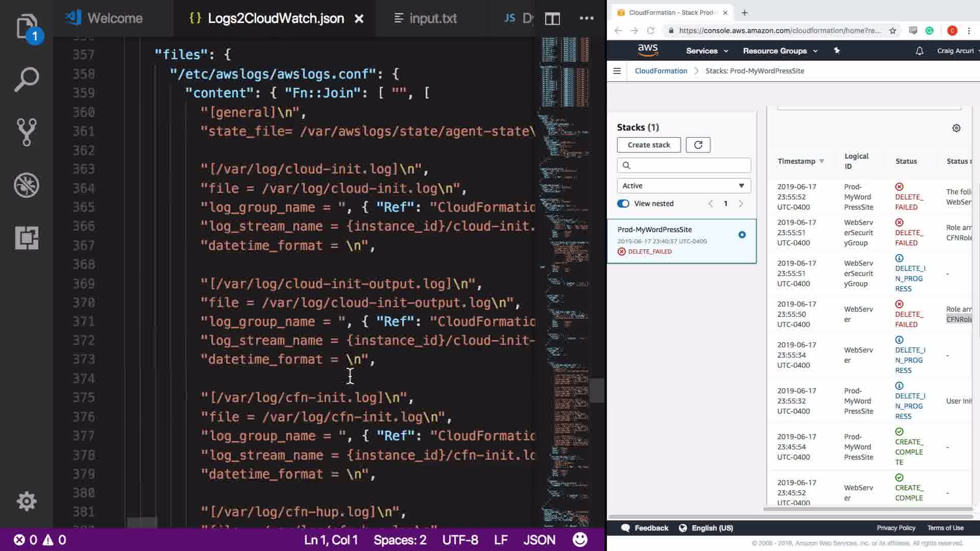980x551 pixels.
Task: Click the split editor icon
Action: click(x=552, y=19)
